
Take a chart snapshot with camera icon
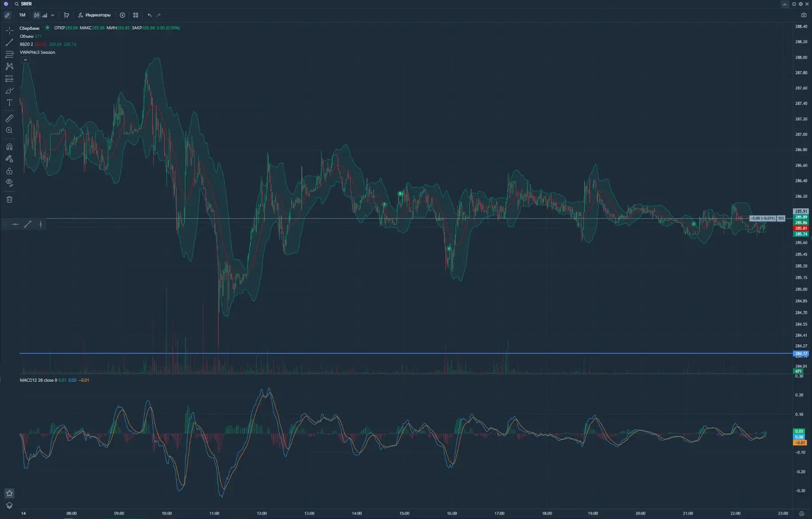coord(804,15)
